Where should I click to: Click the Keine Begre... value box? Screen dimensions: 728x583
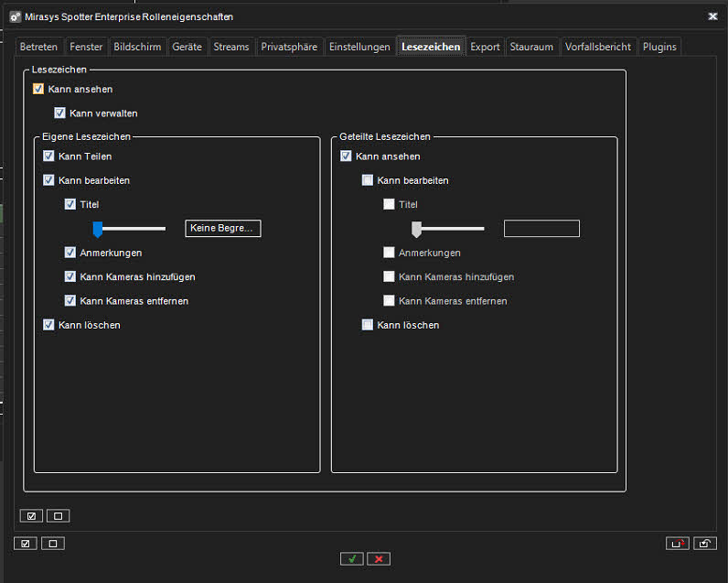(223, 229)
